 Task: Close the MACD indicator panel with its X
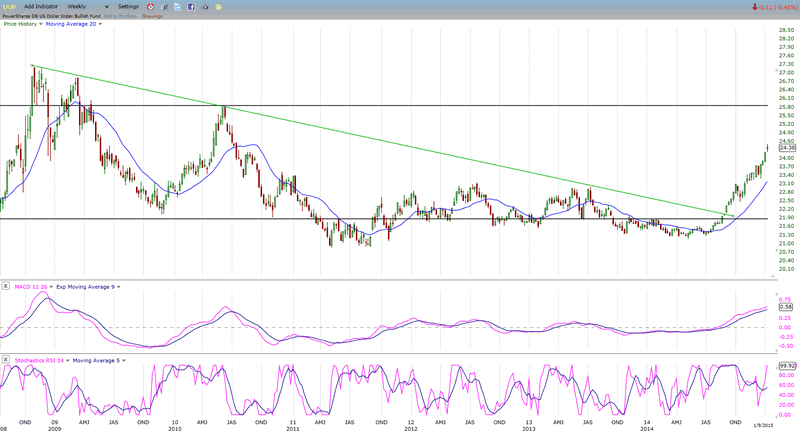coord(5,286)
